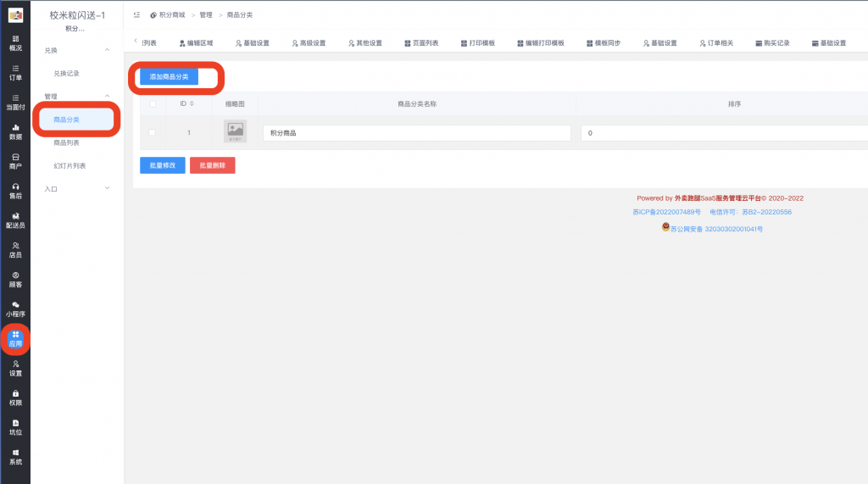Switch to the 高级设置 tab
This screenshot has width=868, height=484.
point(309,42)
